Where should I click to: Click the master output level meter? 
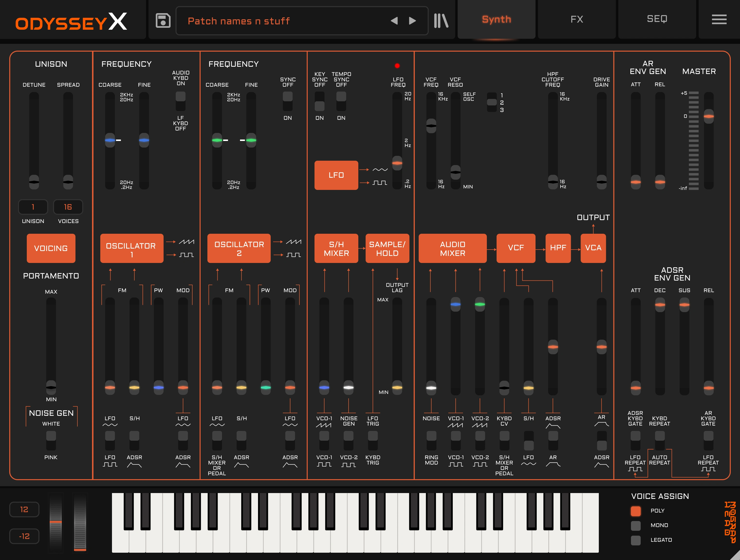(x=694, y=140)
